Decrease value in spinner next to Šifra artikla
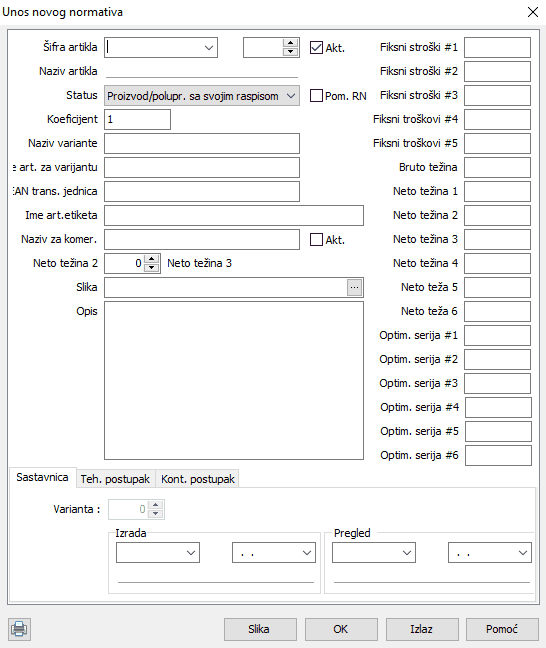The image size is (546, 648). click(291, 52)
